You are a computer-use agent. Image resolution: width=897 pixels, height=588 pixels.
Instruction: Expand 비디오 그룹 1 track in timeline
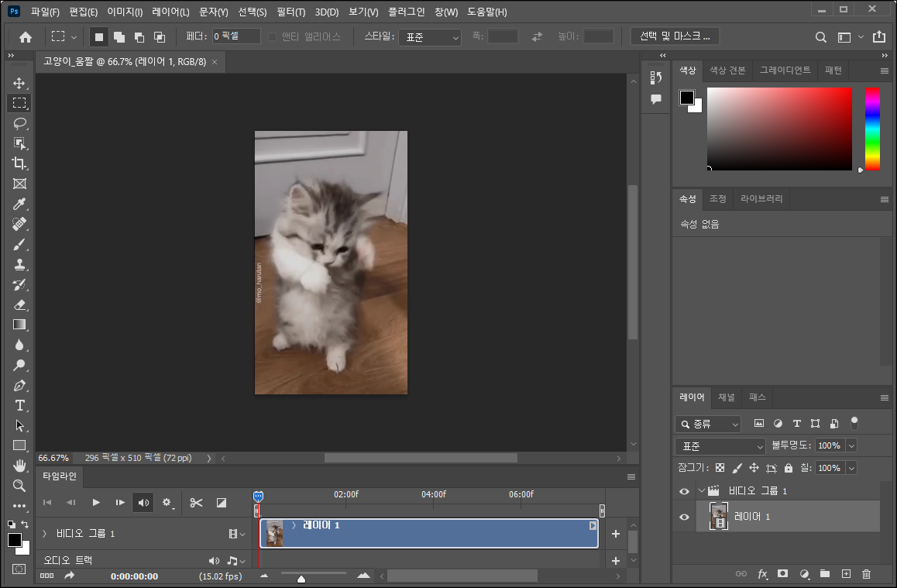pyautogui.click(x=45, y=533)
